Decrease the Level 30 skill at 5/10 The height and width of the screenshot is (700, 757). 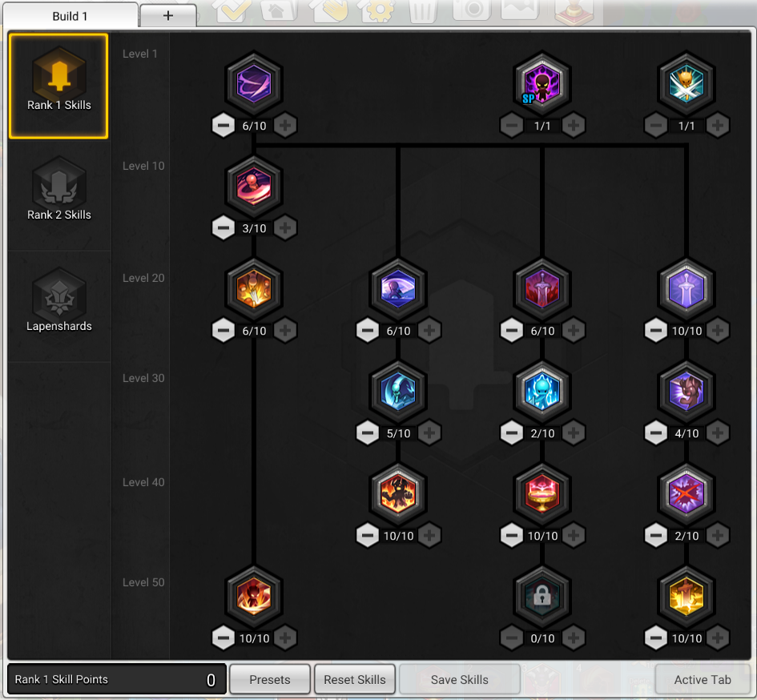point(368,433)
